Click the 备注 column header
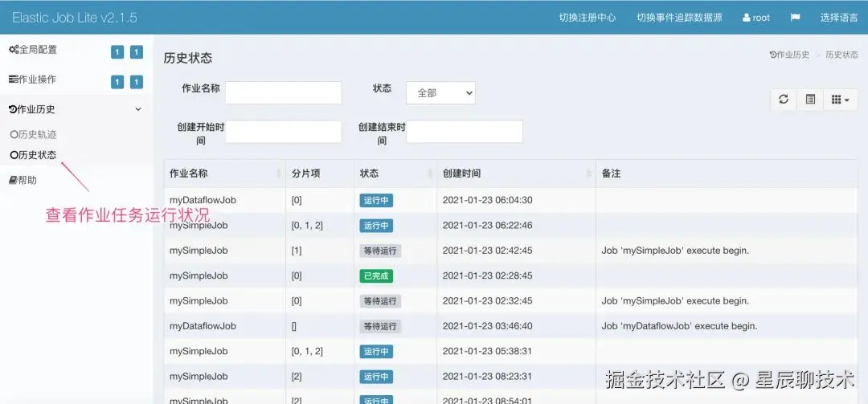 coord(727,173)
